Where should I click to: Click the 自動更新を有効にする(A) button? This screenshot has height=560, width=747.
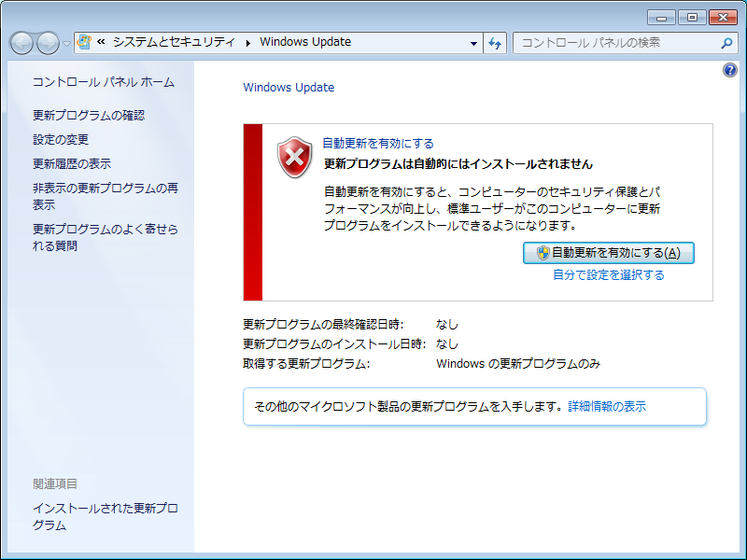click(609, 253)
